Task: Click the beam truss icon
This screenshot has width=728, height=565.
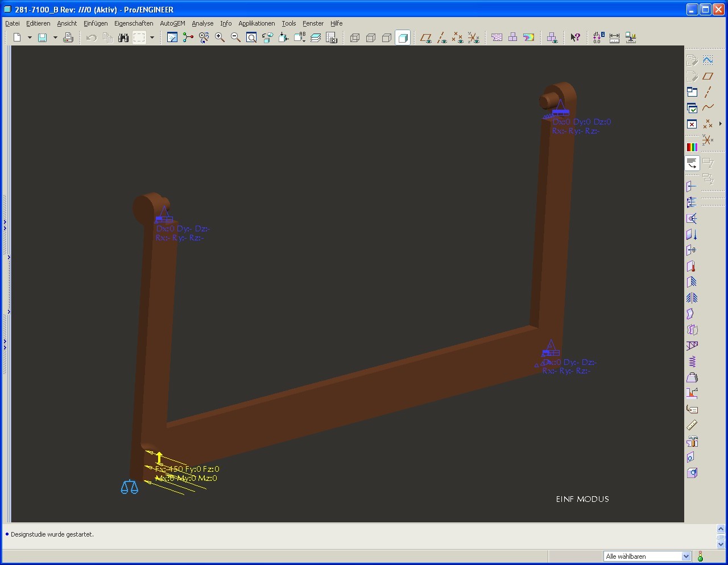Action: (x=692, y=346)
